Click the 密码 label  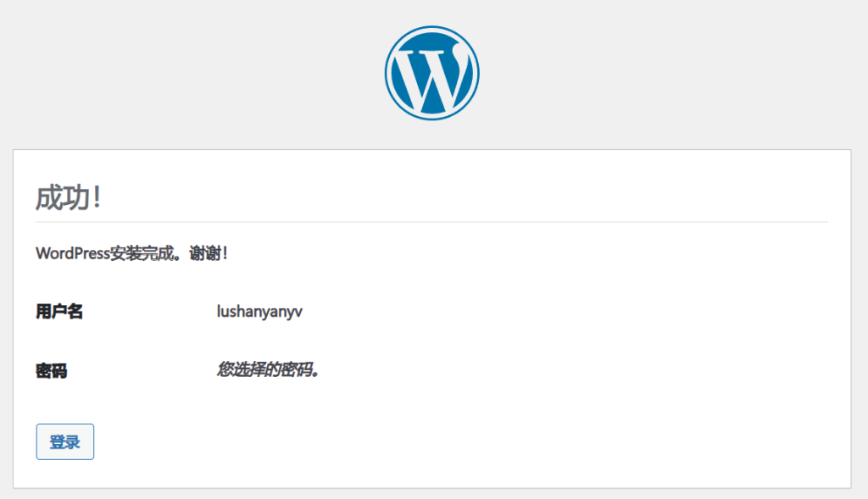(x=52, y=370)
